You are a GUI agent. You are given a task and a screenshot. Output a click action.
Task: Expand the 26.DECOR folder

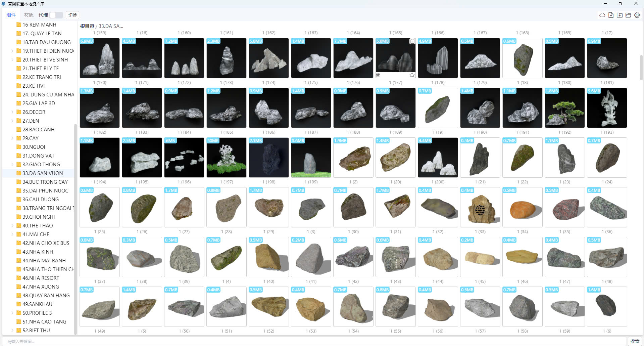pos(12,112)
